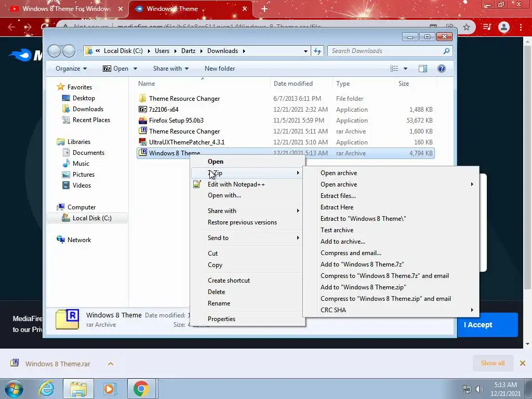Image resolution: width=532 pixels, height=399 pixels.
Task: Click Explorer back navigation arrow
Action: point(54,51)
